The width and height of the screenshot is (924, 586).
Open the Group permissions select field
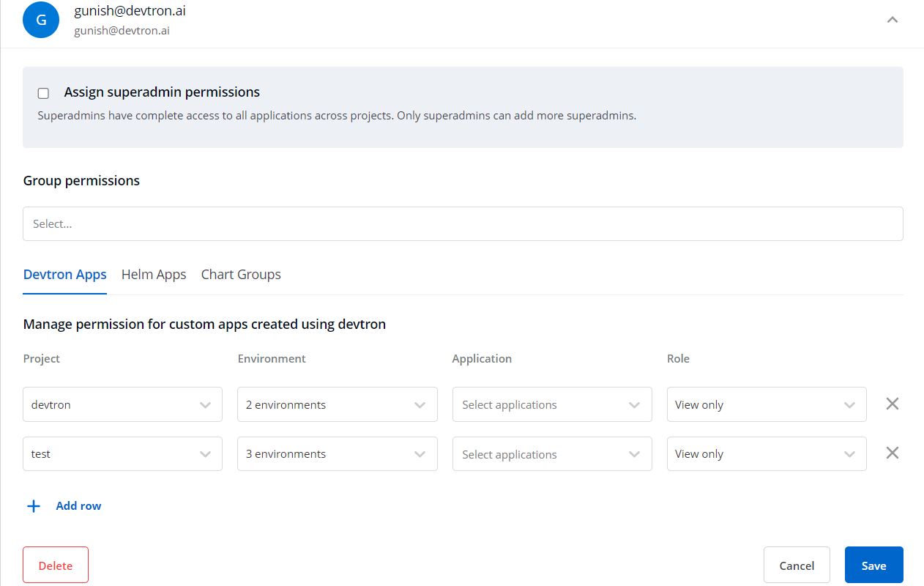pos(463,224)
